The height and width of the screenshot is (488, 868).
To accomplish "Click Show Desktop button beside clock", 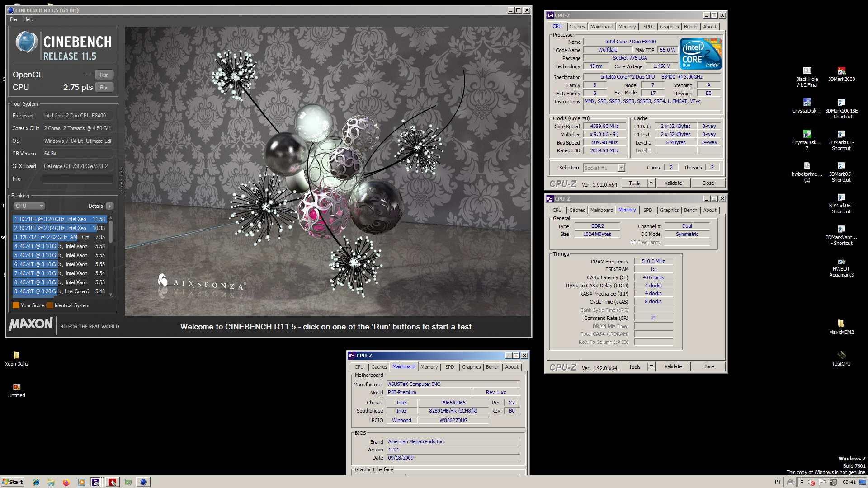I will click(863, 482).
